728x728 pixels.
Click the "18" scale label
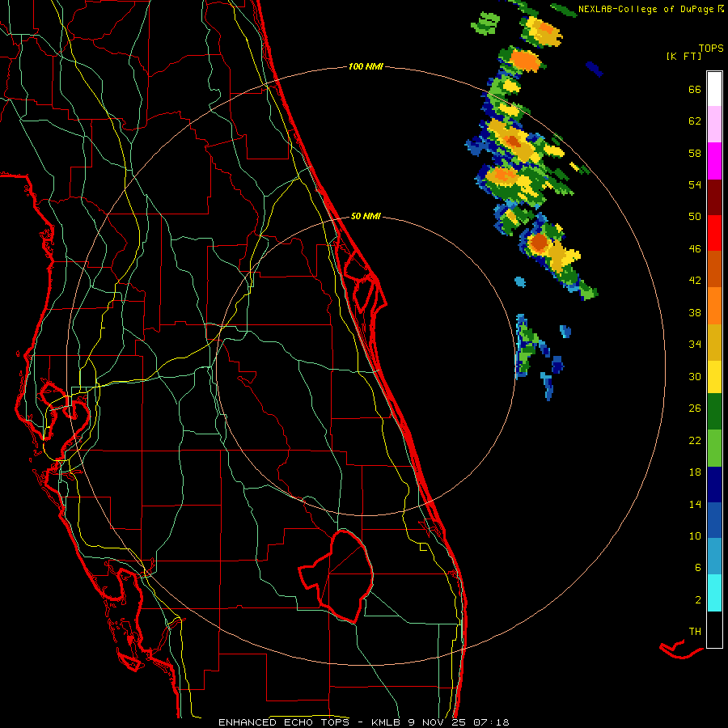pyautogui.click(x=695, y=472)
